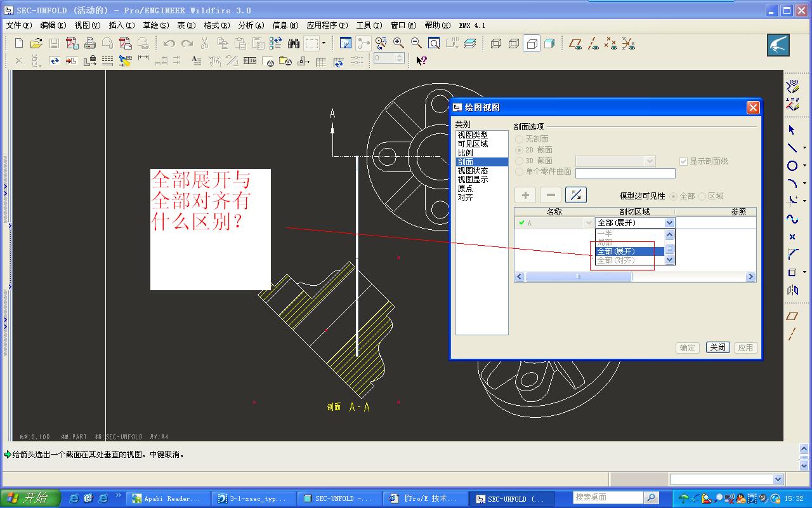Expand the line tool flyout arrow
Screen dimensions: 812x508
click(804, 148)
